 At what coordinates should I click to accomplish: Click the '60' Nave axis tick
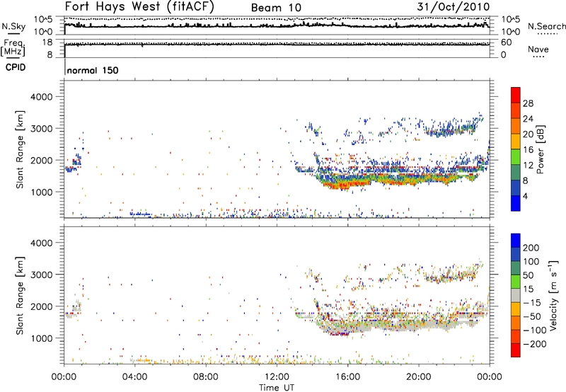pos(507,42)
